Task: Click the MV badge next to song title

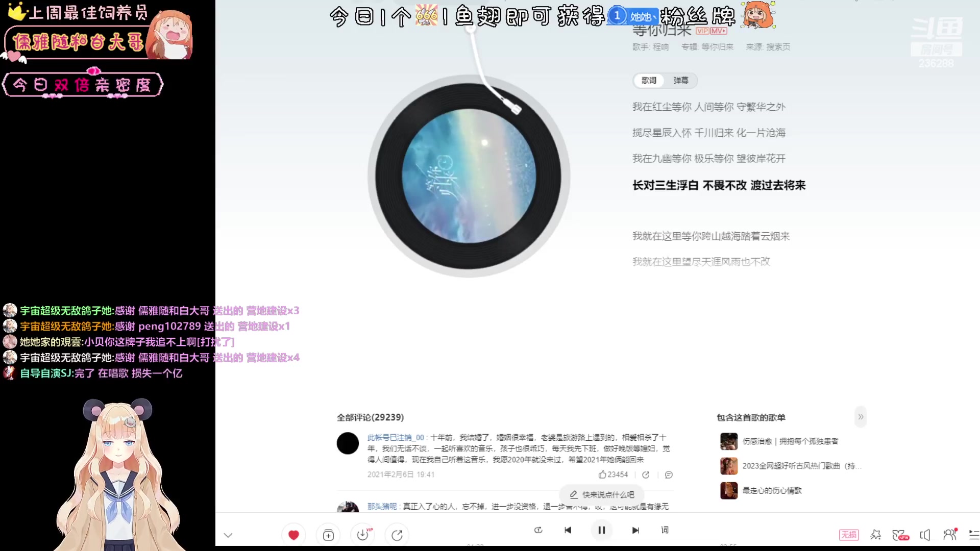Action: pyautogui.click(x=719, y=31)
